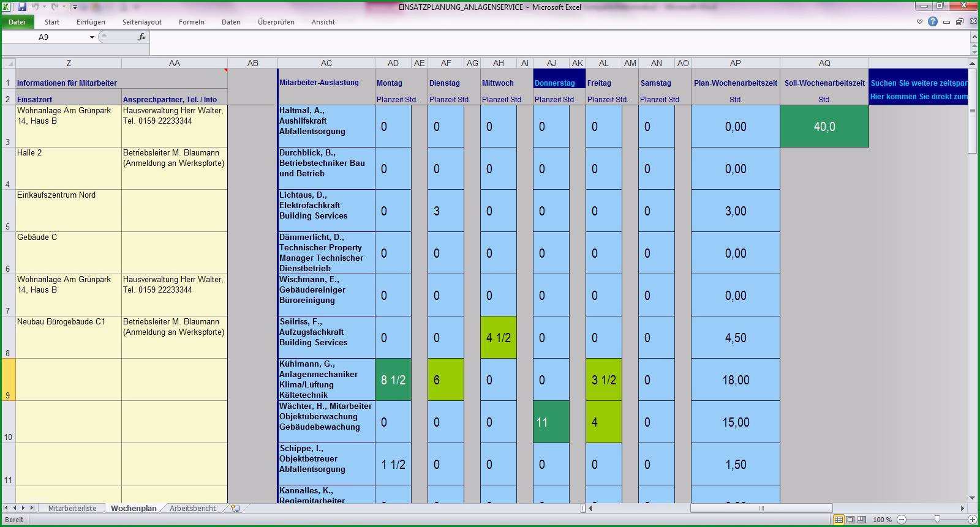The width and height of the screenshot is (980, 527).
Task: Select Plan-Wochenarbeitszeit cell showing 18,00
Action: 736,379
